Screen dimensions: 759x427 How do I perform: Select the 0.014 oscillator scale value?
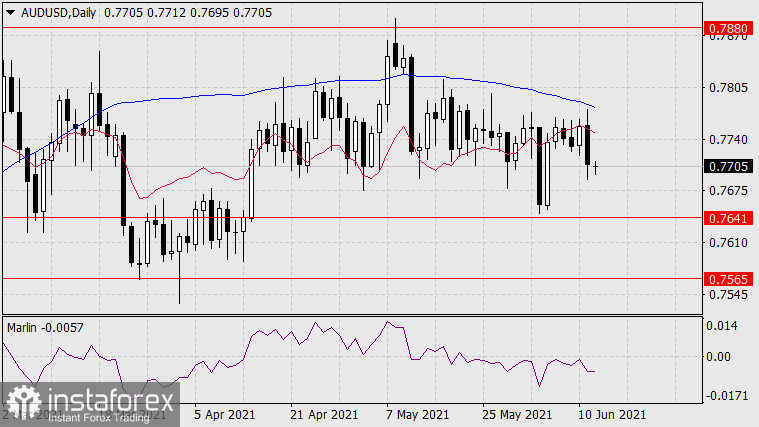723,326
